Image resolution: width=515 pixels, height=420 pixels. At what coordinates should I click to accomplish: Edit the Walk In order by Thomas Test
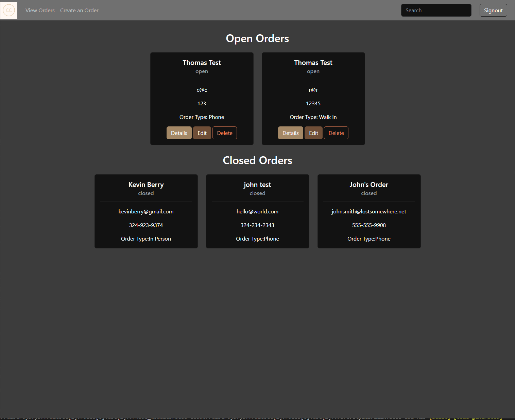[x=313, y=133]
